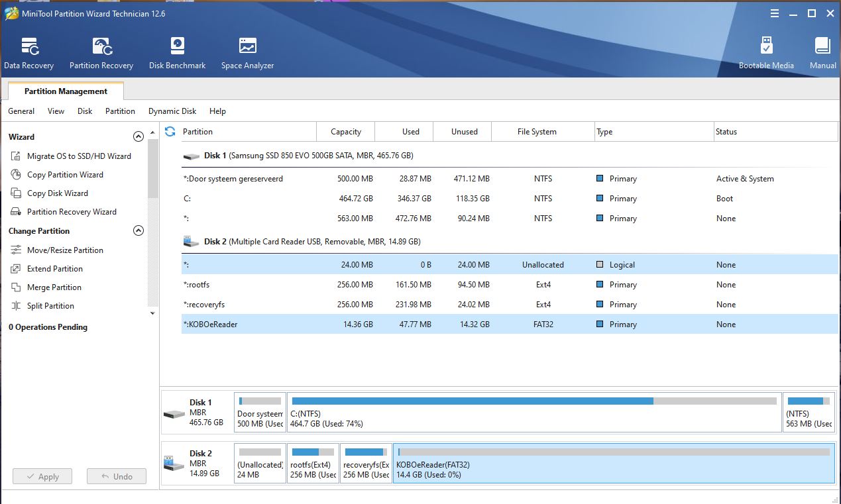
Task: Click the Apply button
Action: (42, 476)
